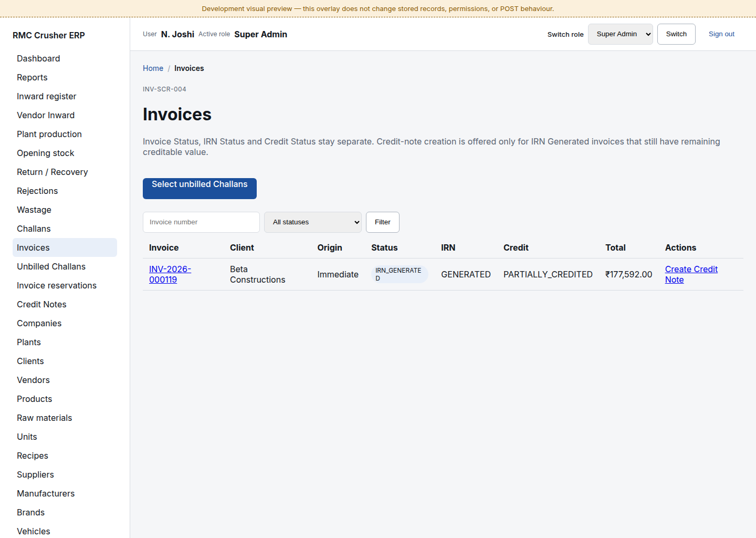The width and height of the screenshot is (756, 538).
Task: Go to Home breadcrumb link
Action: point(153,68)
